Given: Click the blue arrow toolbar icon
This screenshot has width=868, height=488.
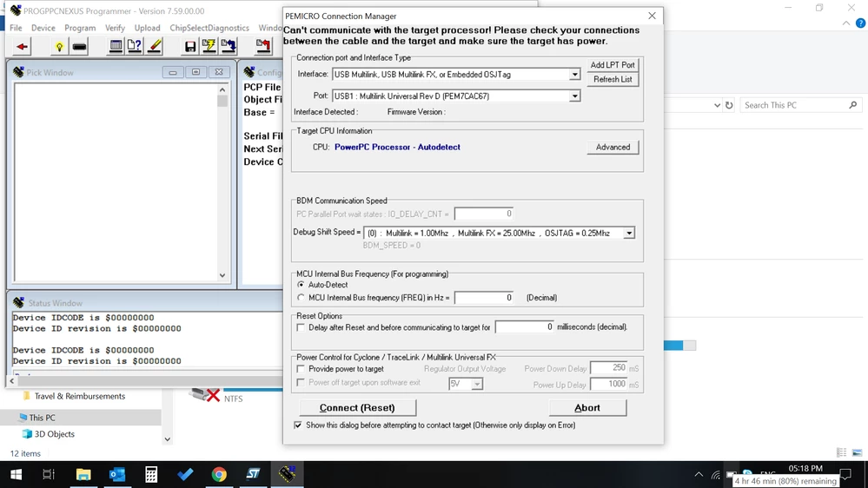Looking at the screenshot, I should (228, 47).
